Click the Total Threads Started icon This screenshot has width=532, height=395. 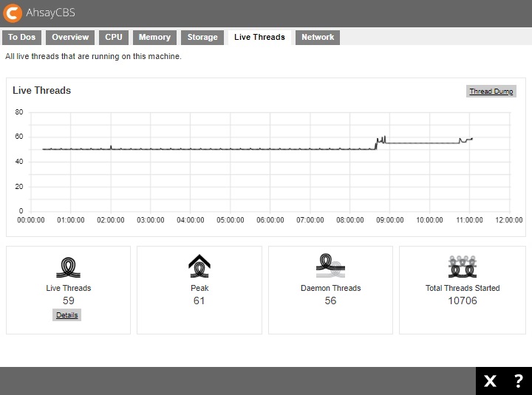[x=463, y=267]
